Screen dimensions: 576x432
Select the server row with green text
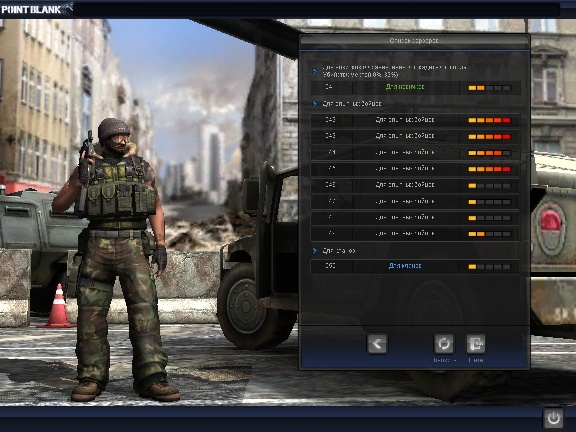[415, 88]
